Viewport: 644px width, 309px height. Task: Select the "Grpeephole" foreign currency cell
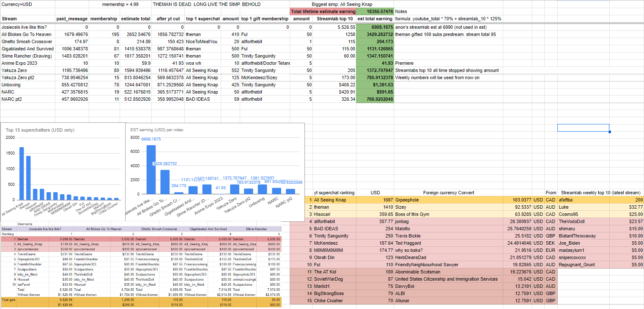(448, 200)
